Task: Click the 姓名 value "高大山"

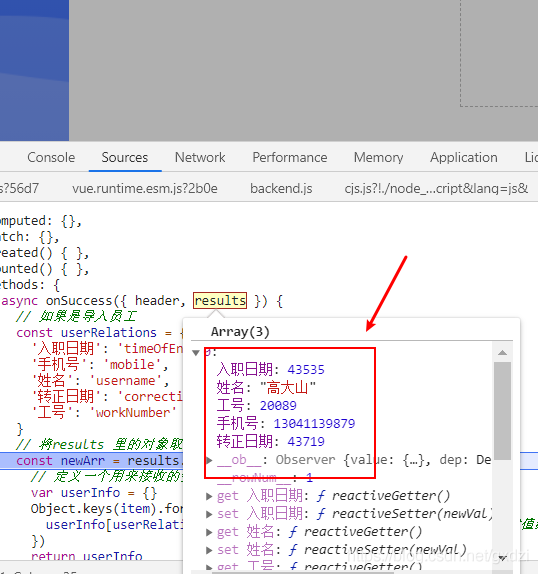Action: (x=288, y=388)
